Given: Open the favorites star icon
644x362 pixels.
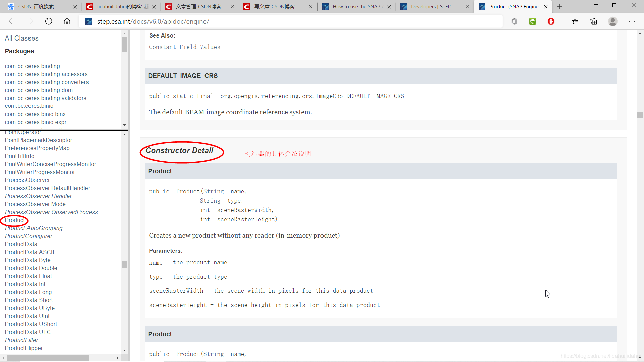Looking at the screenshot, I should [575, 21].
